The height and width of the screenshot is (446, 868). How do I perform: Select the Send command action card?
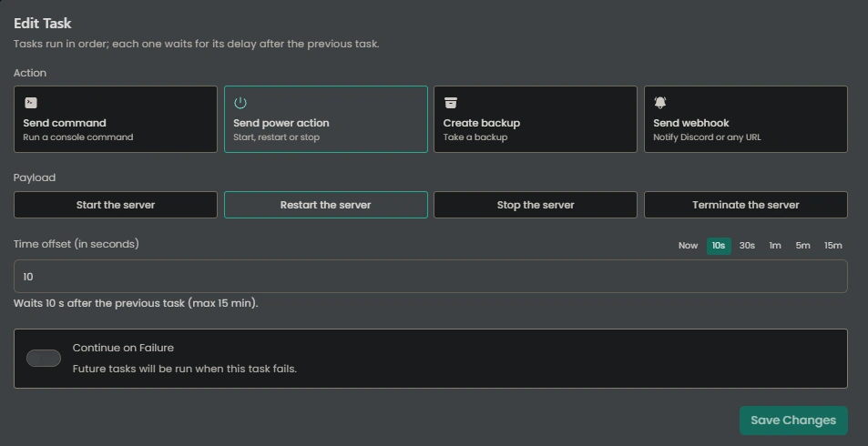[x=116, y=119]
